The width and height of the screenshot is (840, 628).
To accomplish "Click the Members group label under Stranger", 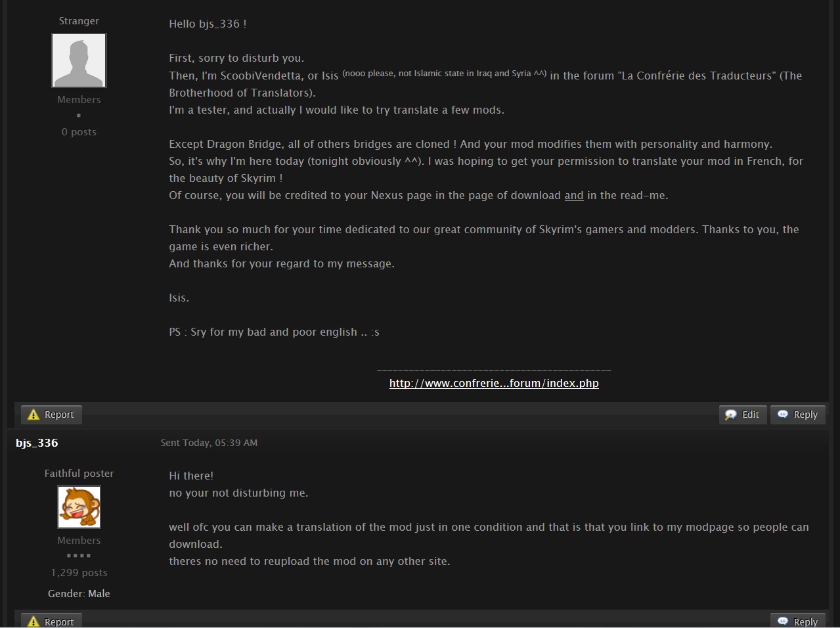I will point(79,99).
